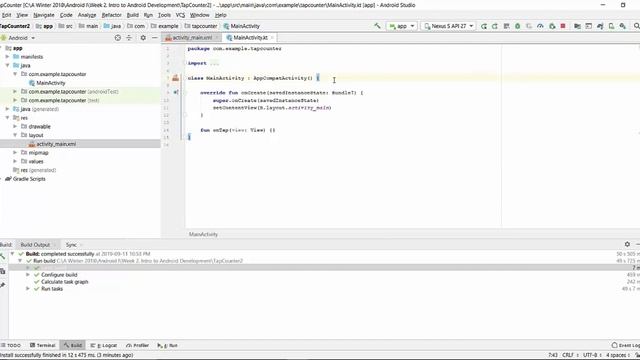
Task: Expand the values folder
Action: coord(15,161)
